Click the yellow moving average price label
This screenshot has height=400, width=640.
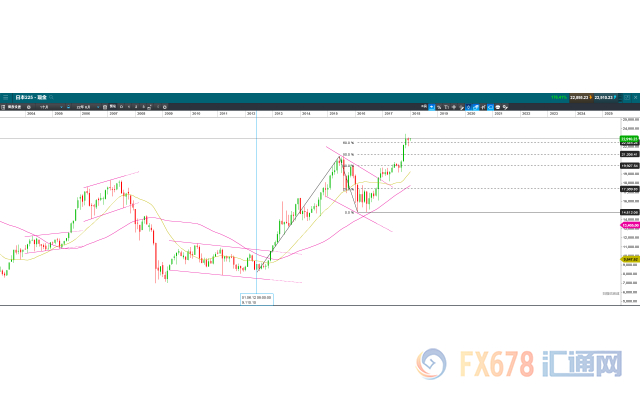point(630,258)
